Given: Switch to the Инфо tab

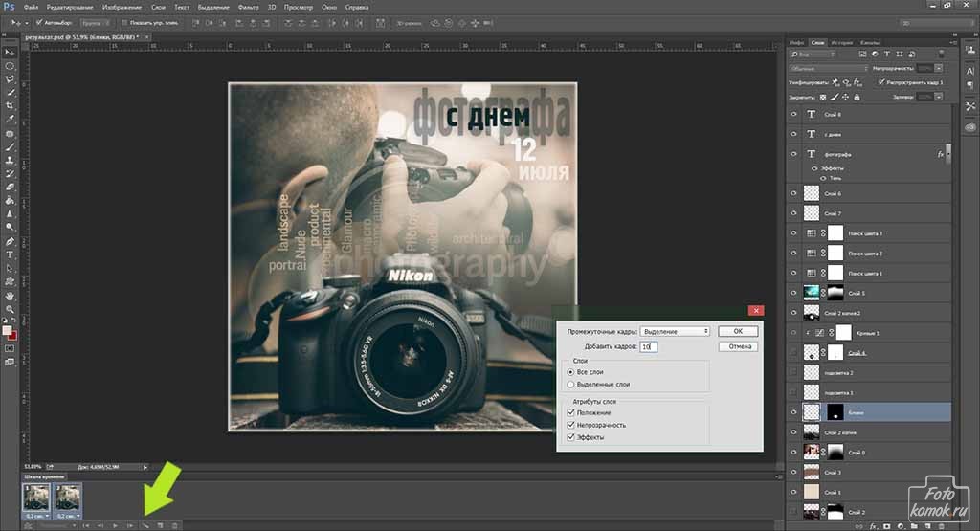Looking at the screenshot, I should click(796, 42).
